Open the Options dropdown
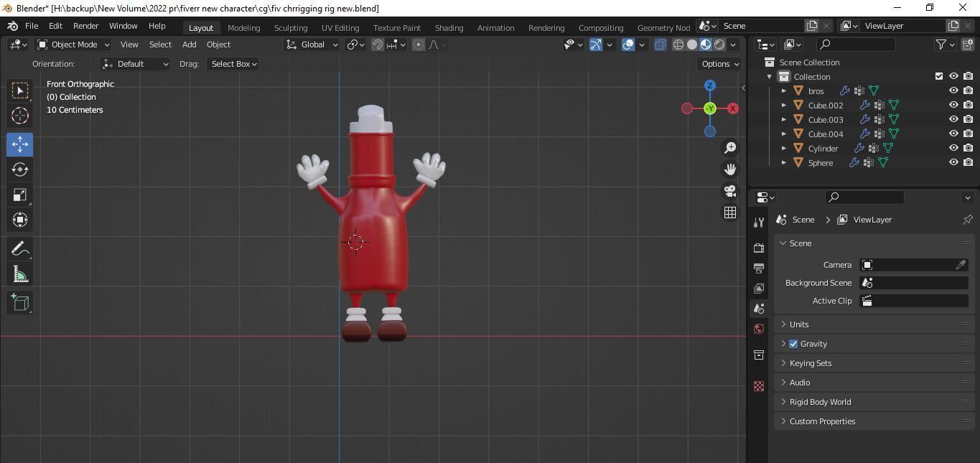Viewport: 980px width, 463px height. tap(719, 64)
